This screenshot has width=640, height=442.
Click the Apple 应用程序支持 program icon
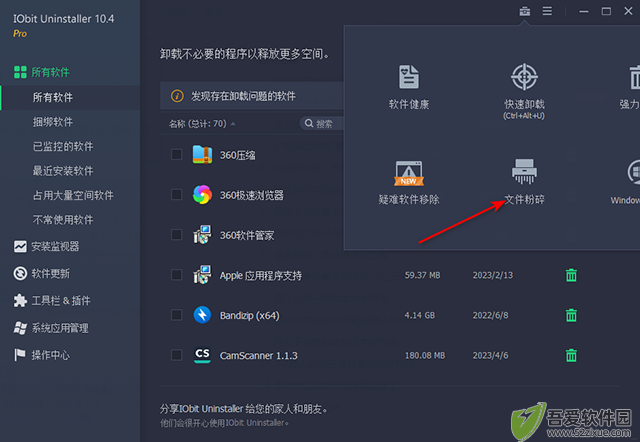pos(202,275)
